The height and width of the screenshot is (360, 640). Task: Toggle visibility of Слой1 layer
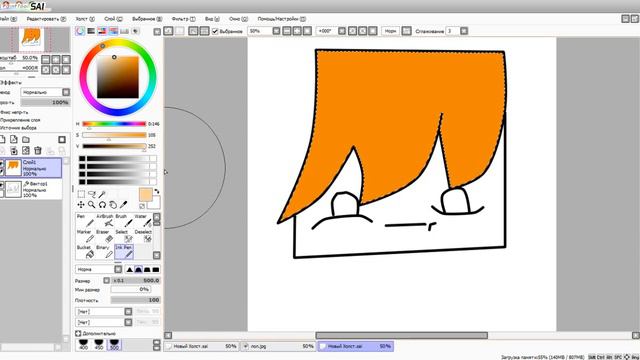[x=2, y=163]
